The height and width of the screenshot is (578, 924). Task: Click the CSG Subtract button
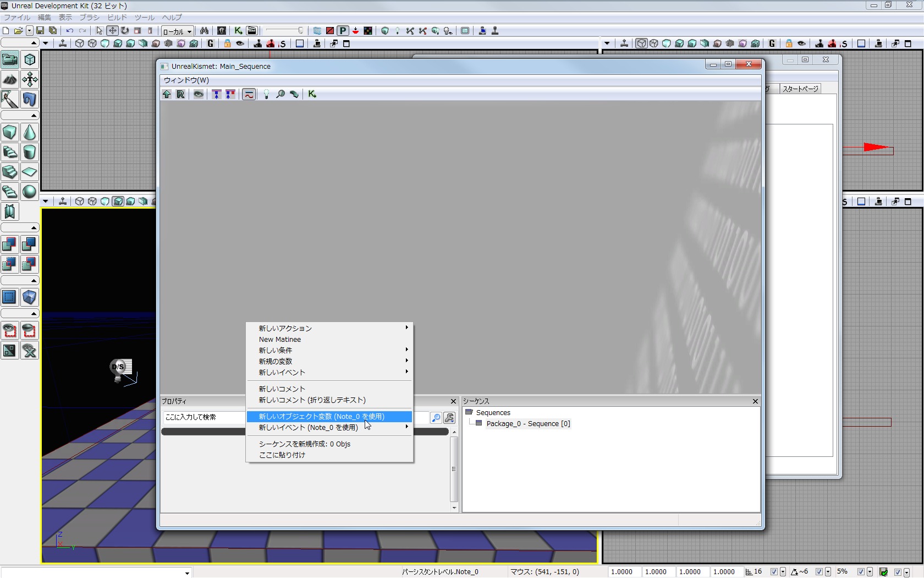[30, 244]
